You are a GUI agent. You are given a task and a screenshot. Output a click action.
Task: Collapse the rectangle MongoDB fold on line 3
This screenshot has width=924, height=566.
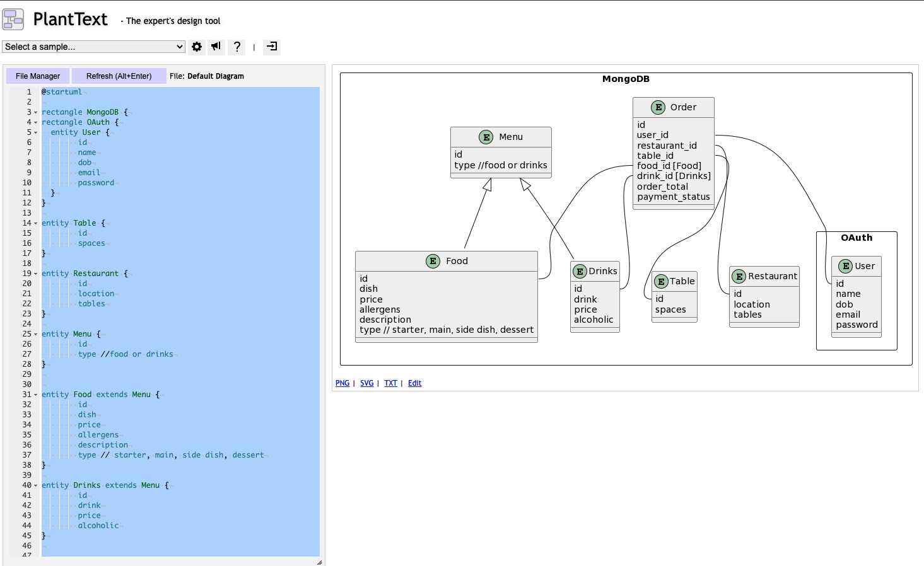point(35,112)
